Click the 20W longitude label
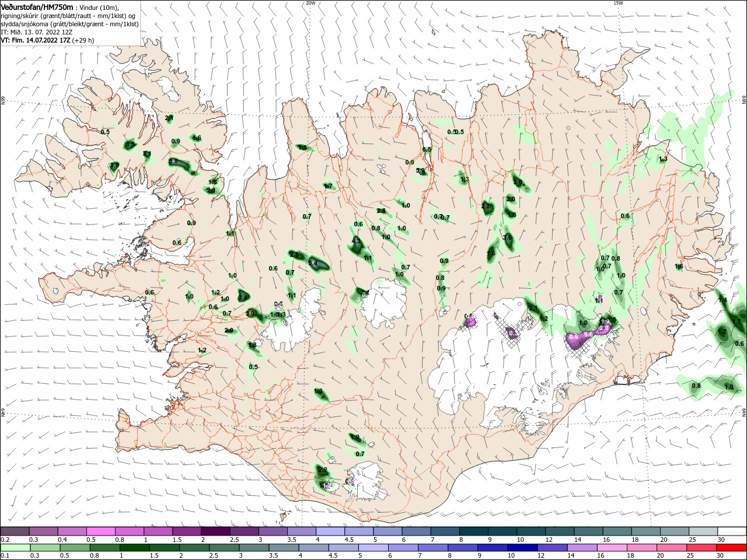Image resolution: width=747 pixels, height=560 pixels. pyautogui.click(x=310, y=3)
